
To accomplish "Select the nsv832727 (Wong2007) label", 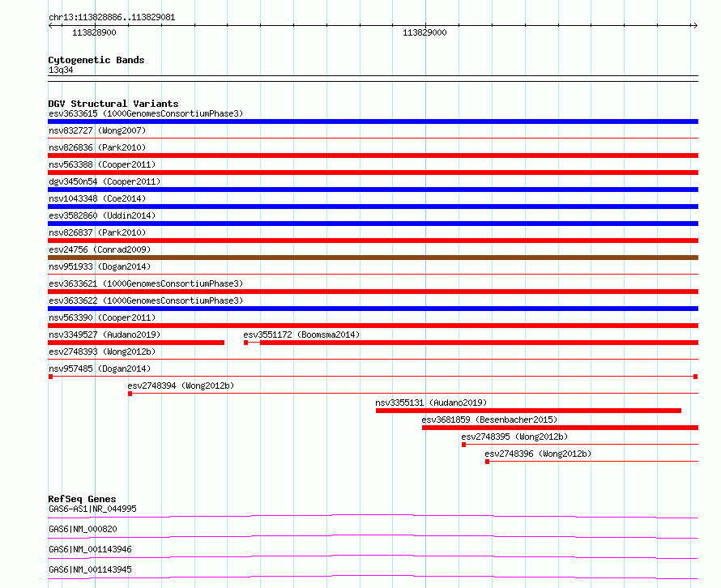I will (97, 130).
